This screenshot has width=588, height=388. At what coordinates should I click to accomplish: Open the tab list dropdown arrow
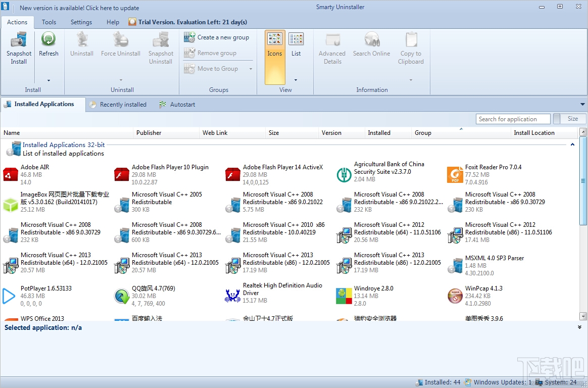[x=582, y=105]
